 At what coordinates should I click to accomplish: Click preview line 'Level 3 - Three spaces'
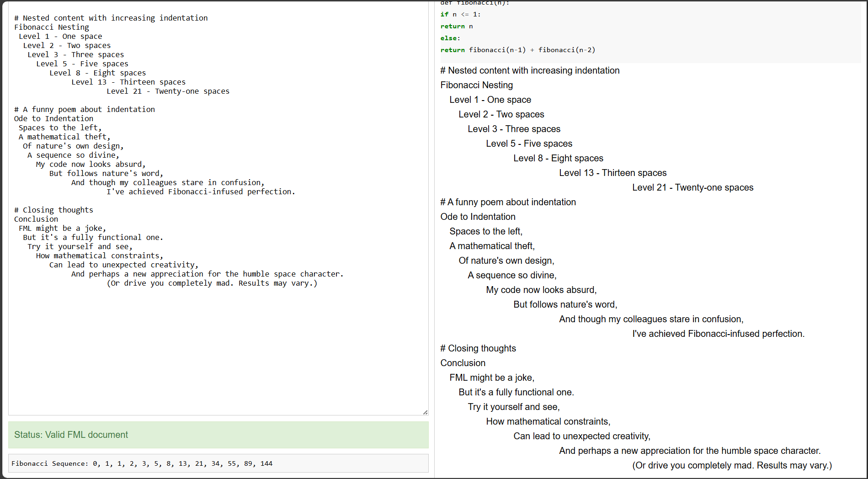[x=514, y=129]
